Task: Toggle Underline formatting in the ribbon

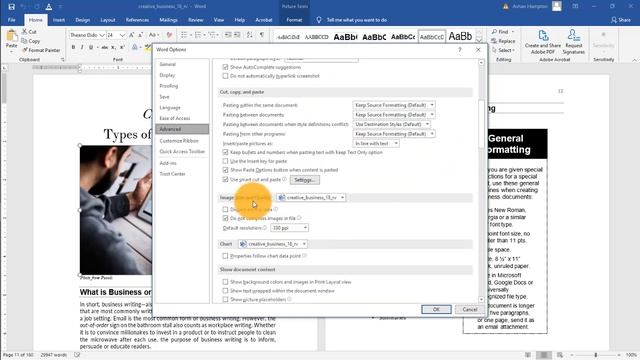Action: point(91,47)
